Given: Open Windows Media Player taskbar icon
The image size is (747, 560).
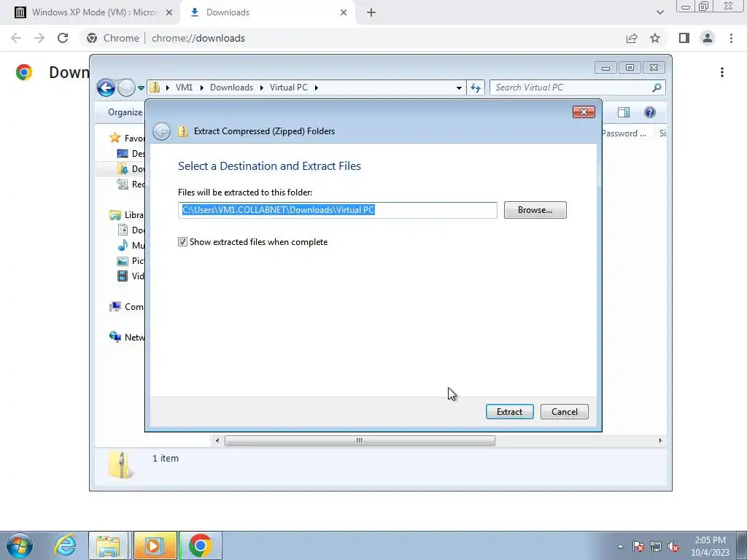Looking at the screenshot, I should click(155, 545).
